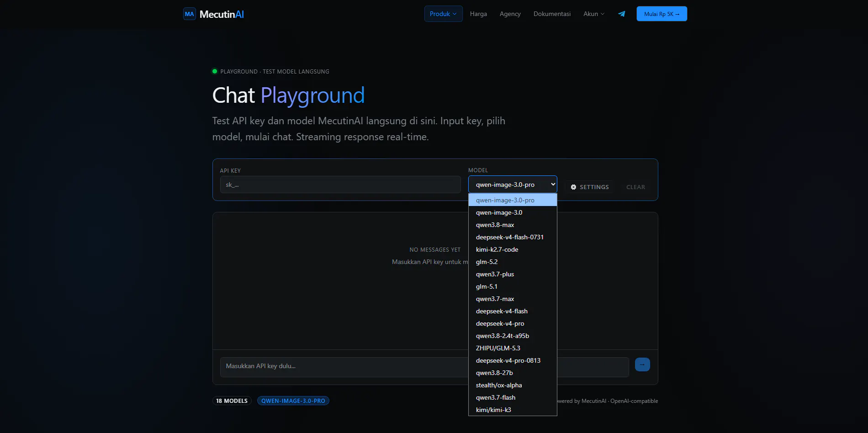
Task: Select qwen3.7-flash in the dropdown
Action: click(x=513, y=397)
